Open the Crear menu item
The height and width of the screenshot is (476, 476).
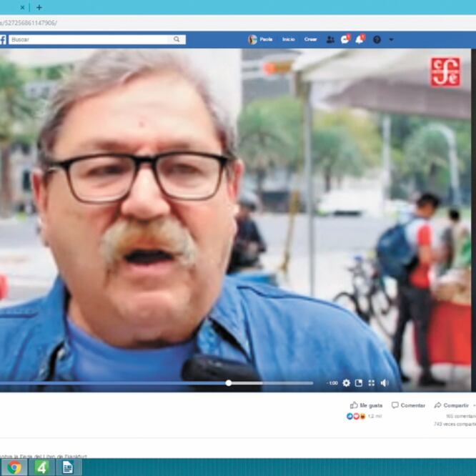311,39
